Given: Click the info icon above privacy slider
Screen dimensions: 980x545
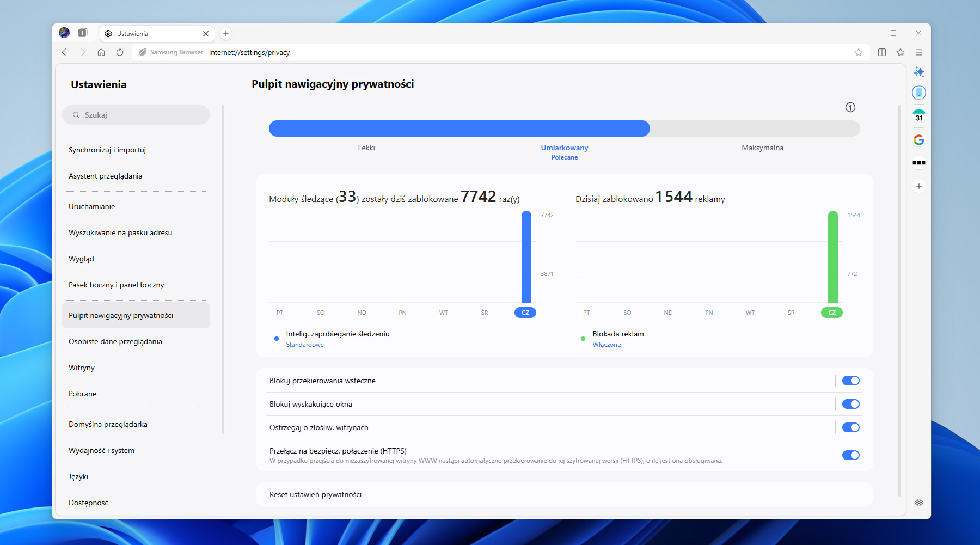Looking at the screenshot, I should coord(850,107).
